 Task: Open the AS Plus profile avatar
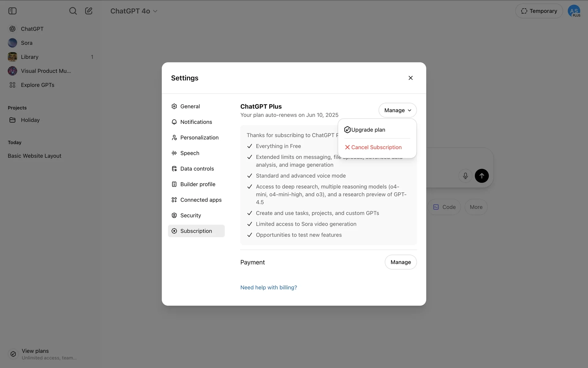tap(574, 11)
